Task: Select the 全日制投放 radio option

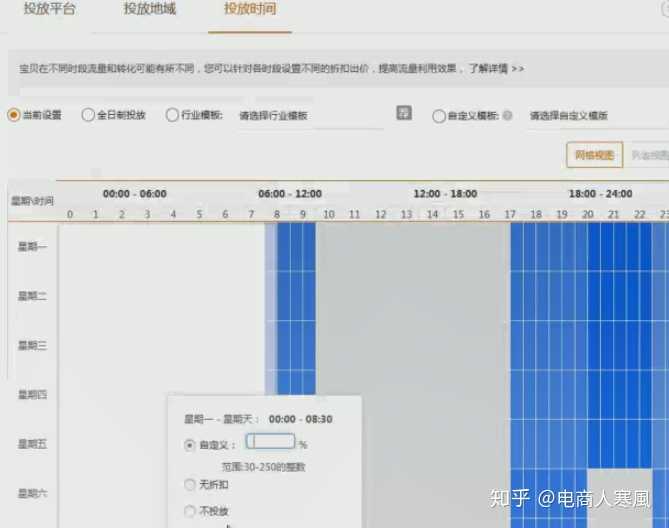Action: (x=88, y=115)
